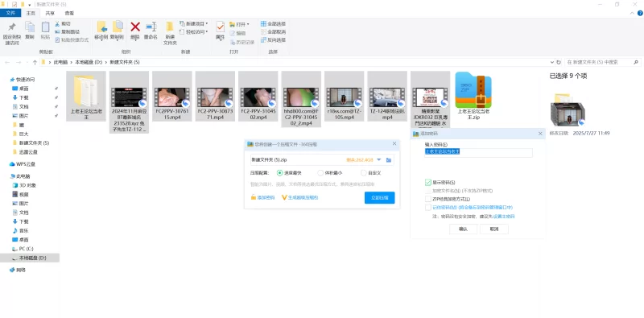Viewport: 644px width, 318px height.
Task: Click 此电脑 in the address breadcrumb
Action: (61, 63)
